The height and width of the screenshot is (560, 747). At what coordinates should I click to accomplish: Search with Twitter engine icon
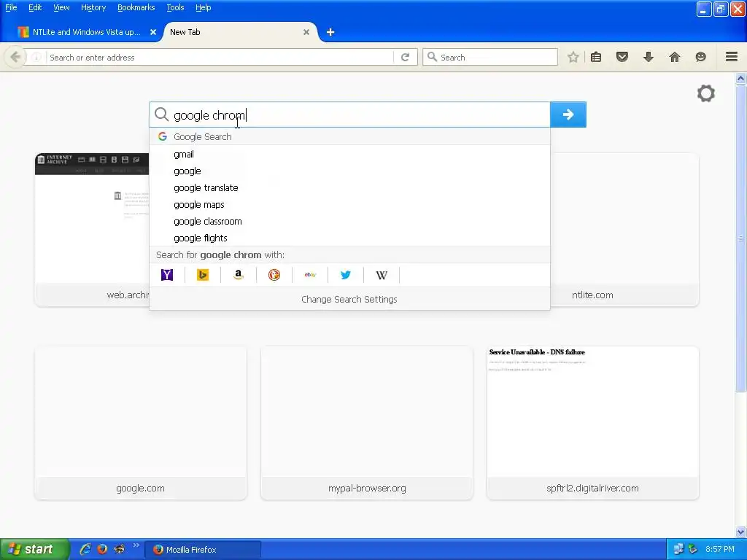346,275
